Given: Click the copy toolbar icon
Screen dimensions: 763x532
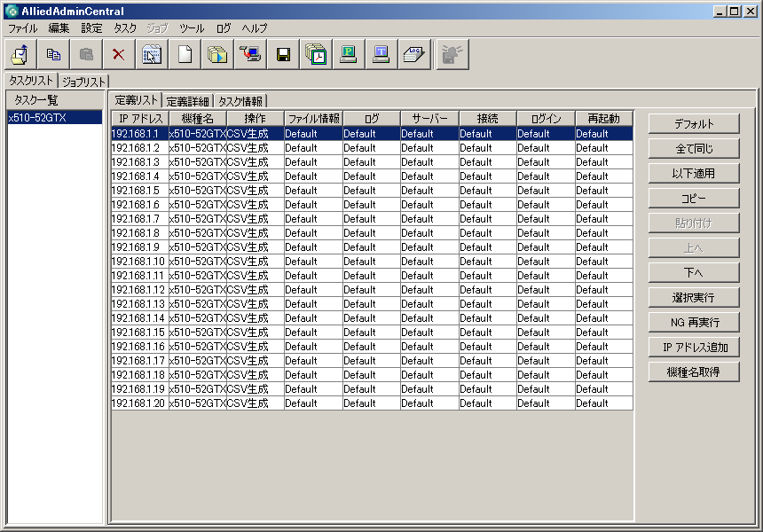Looking at the screenshot, I should (53, 54).
